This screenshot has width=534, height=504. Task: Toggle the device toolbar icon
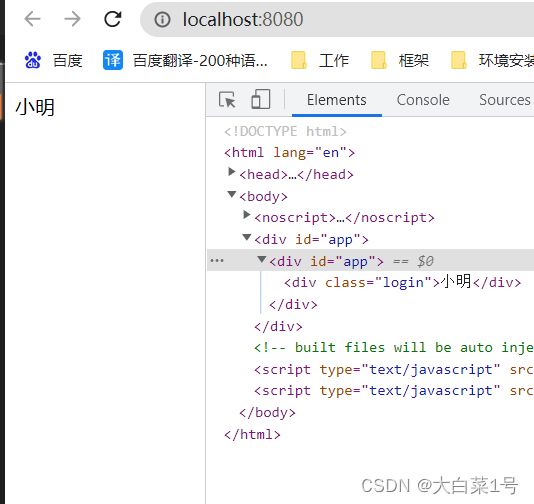(261, 99)
